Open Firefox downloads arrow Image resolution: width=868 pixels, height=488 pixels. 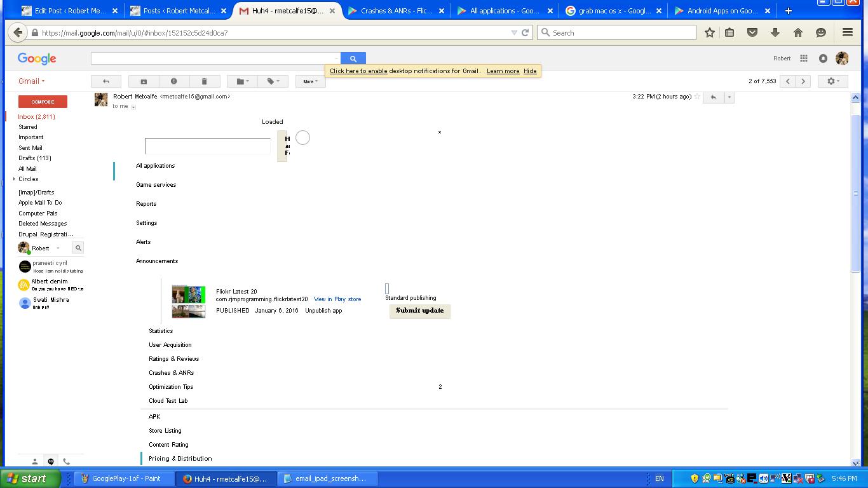pyautogui.click(x=775, y=32)
